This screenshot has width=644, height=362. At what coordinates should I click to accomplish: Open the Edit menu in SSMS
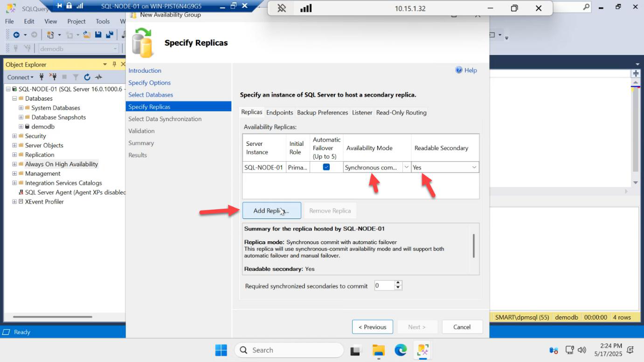[29, 21]
